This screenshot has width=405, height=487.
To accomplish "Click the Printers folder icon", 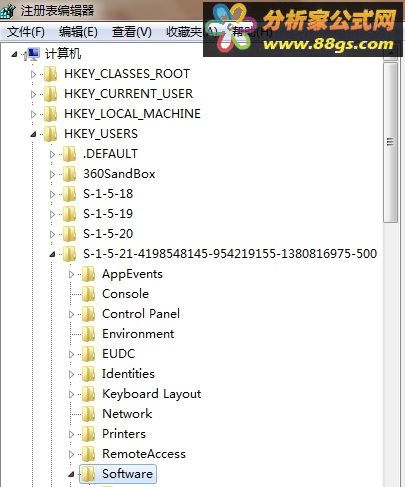I will click(x=89, y=434).
